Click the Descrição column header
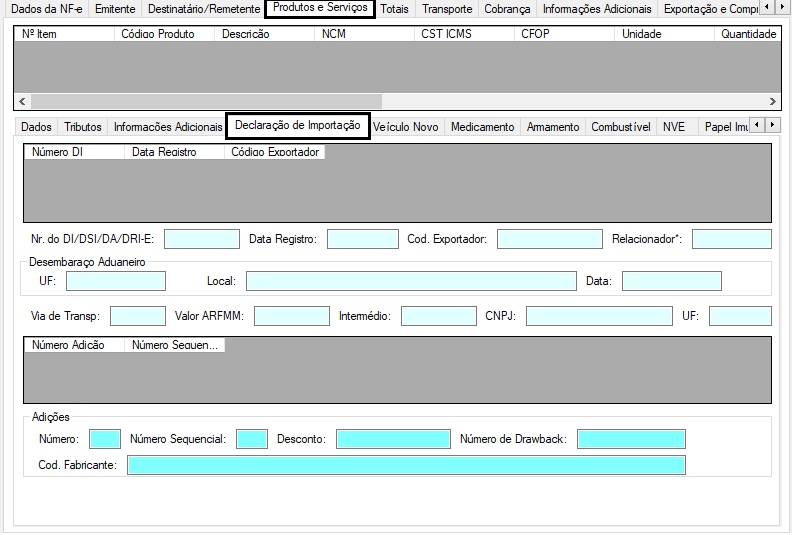792x535 pixels. coord(265,34)
